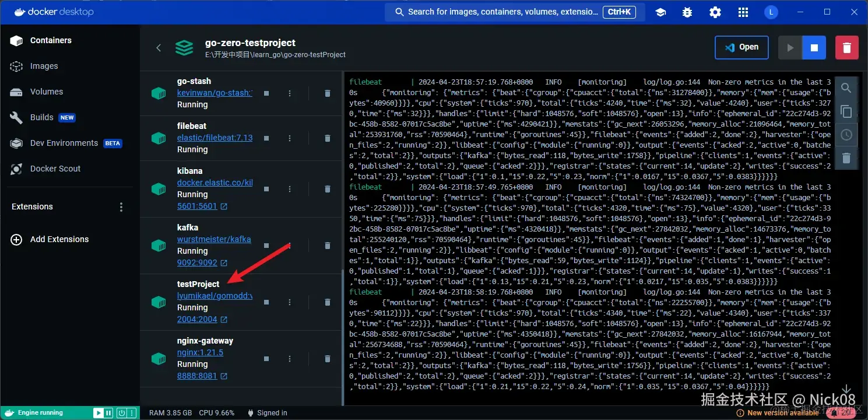
Task: Open more options for go-stash container
Action: tap(290, 93)
